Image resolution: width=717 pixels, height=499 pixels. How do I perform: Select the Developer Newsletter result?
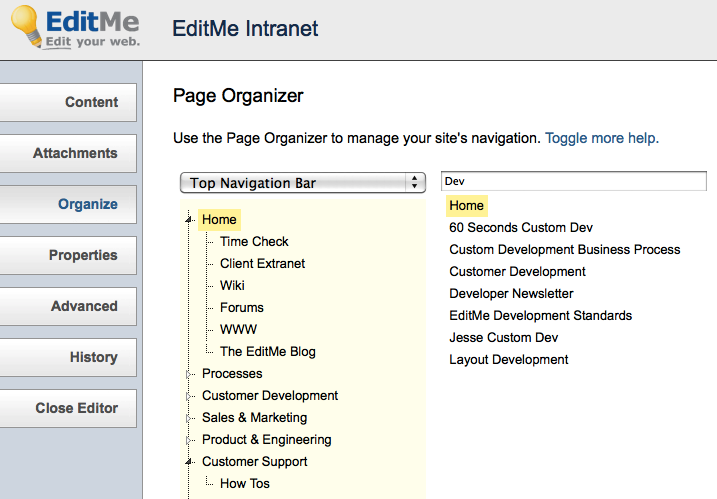(511, 293)
